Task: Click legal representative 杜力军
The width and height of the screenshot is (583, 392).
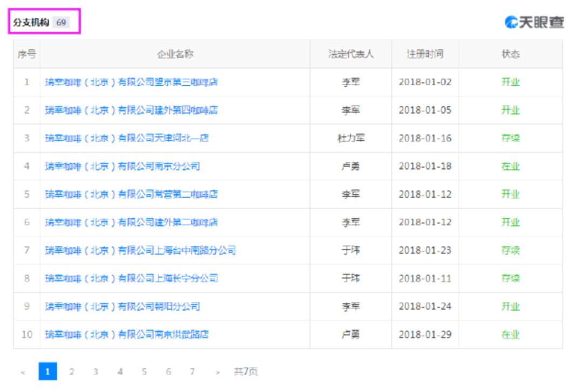Action: tap(351, 138)
